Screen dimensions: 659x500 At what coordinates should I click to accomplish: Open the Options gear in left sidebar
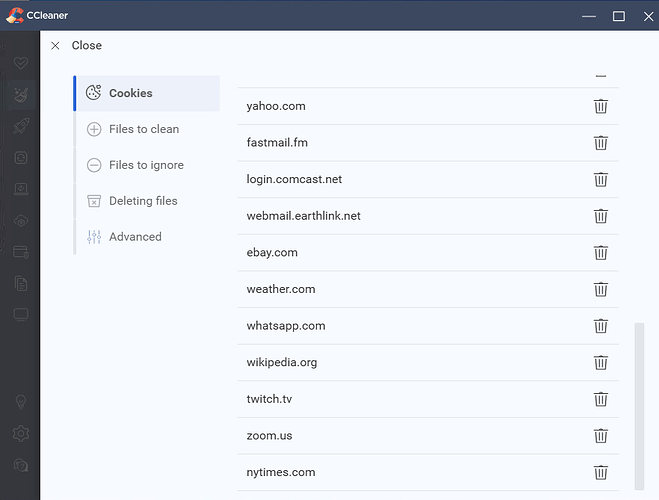click(20, 434)
